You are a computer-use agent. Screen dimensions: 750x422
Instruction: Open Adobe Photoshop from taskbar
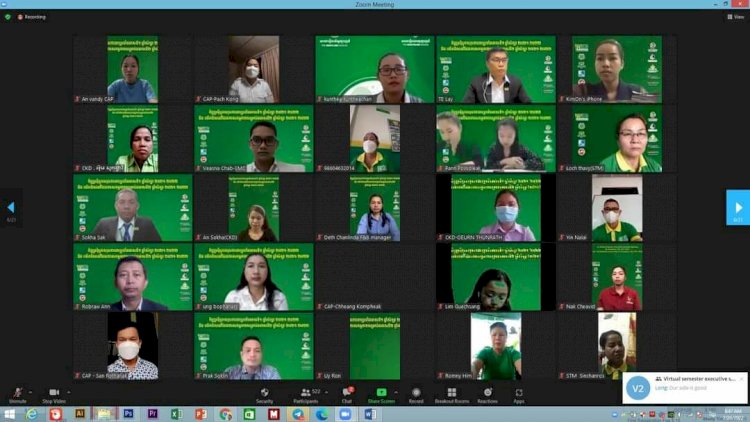click(x=128, y=414)
